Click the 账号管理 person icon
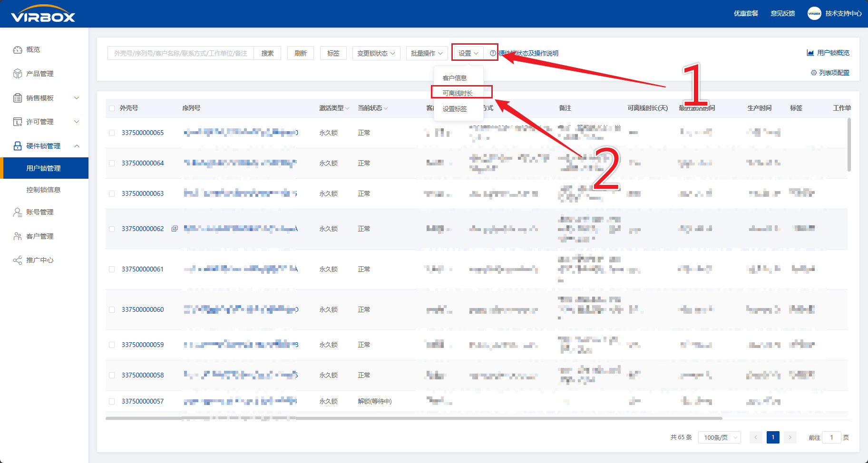This screenshot has height=463, width=868. 18,212
